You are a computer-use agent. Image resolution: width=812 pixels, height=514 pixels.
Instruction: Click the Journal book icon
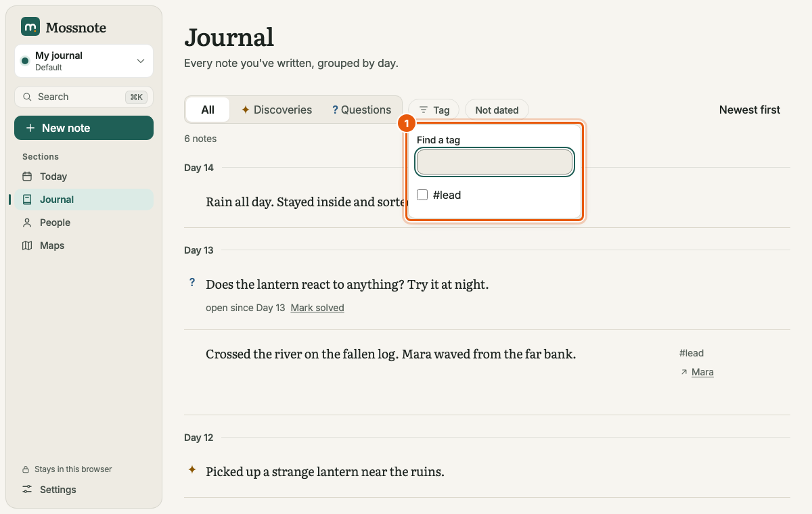tap(27, 200)
